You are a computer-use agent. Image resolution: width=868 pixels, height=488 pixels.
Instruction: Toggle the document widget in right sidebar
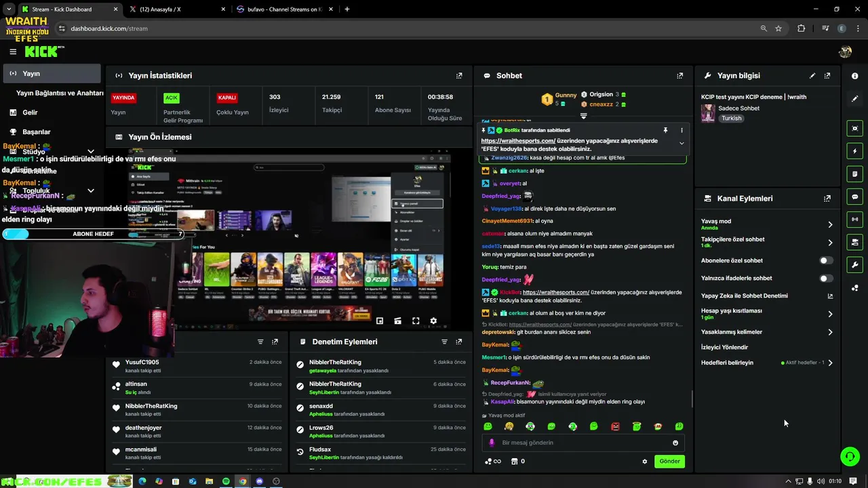coord(854,174)
